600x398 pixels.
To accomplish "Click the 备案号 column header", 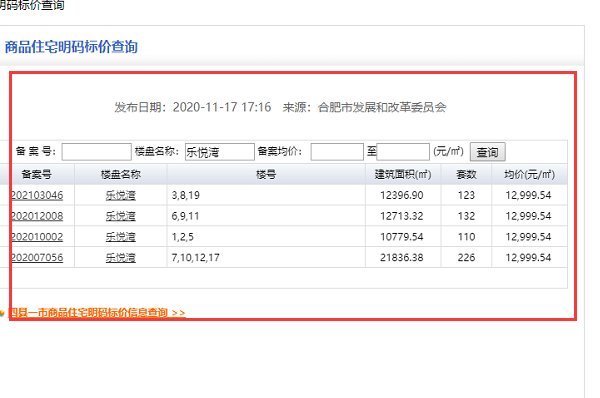I will [x=37, y=175].
